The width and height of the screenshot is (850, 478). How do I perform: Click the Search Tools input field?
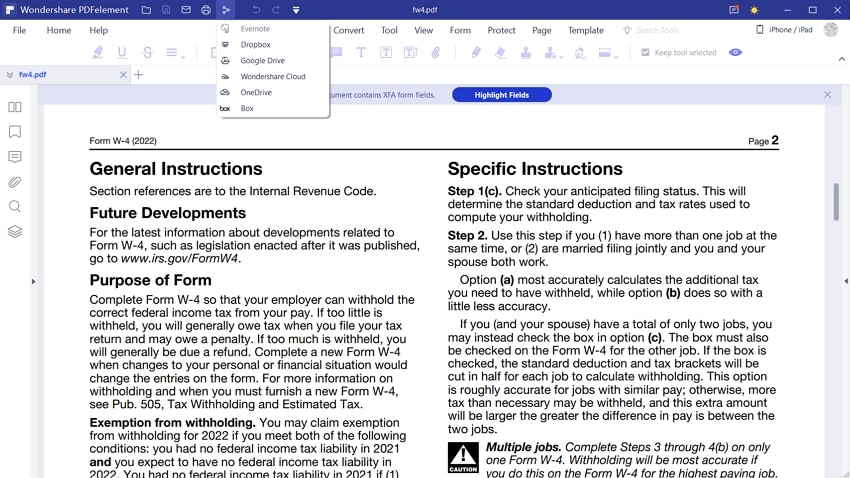pos(657,30)
